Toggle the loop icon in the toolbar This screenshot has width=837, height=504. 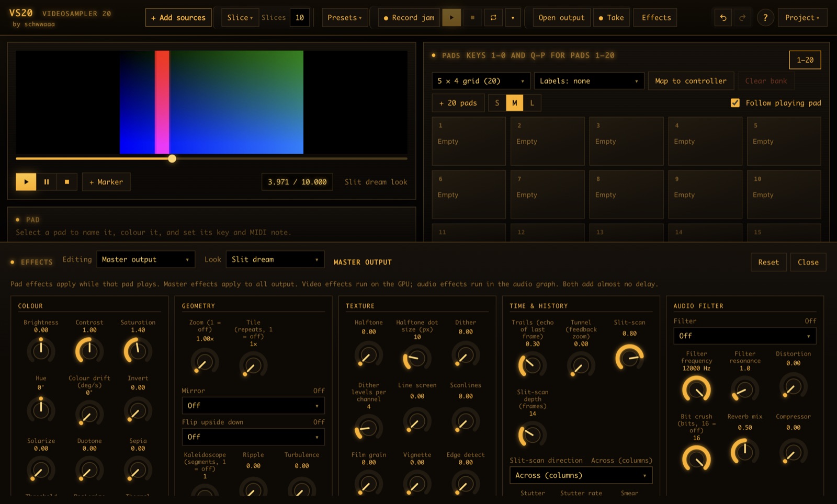493,18
